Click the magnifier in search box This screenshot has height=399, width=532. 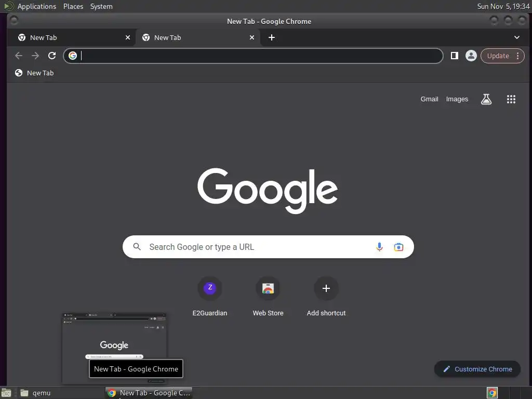coord(137,247)
